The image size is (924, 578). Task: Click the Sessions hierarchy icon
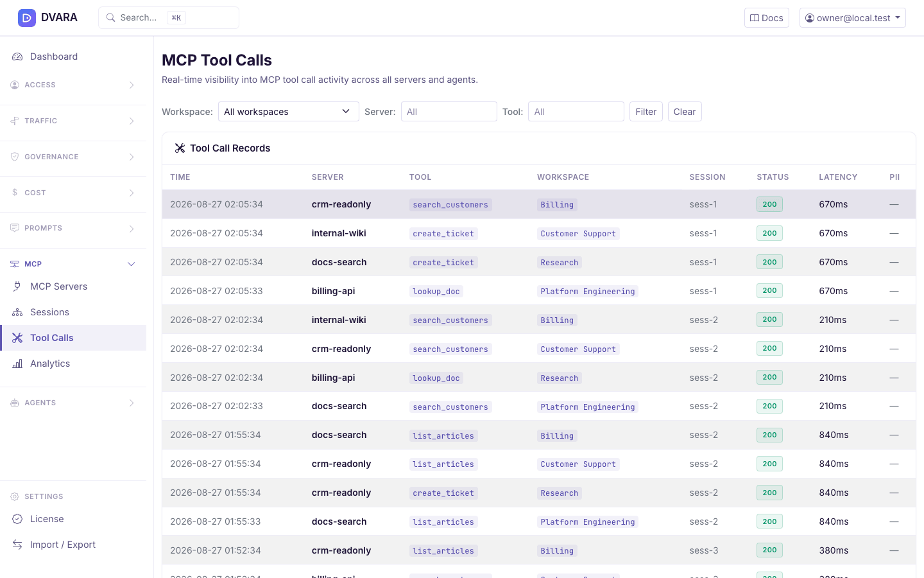pyautogui.click(x=17, y=312)
